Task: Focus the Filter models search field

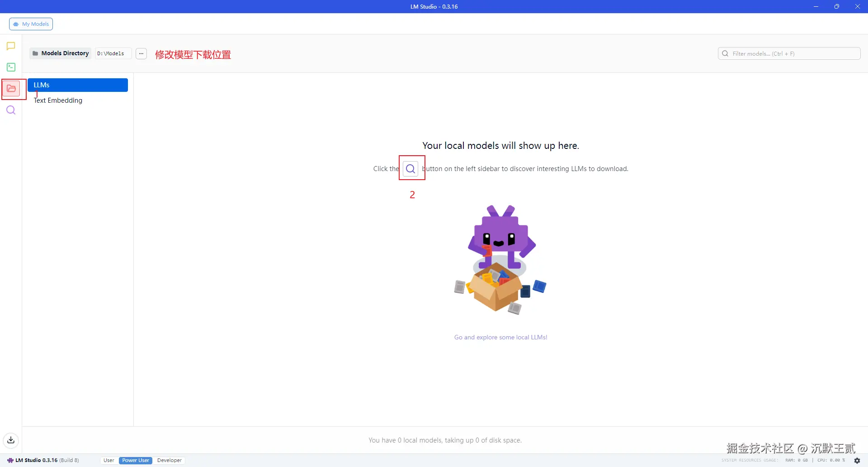Action: tap(789, 53)
